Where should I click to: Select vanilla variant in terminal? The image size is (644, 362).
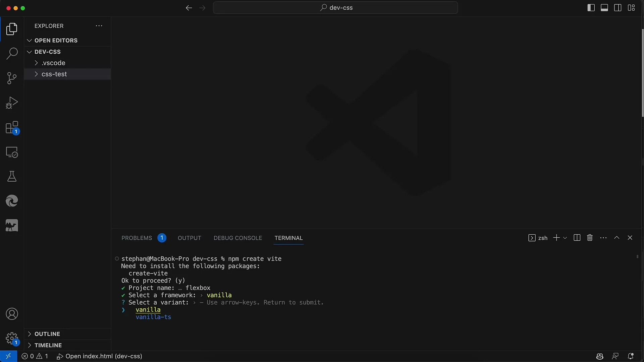coord(148,310)
